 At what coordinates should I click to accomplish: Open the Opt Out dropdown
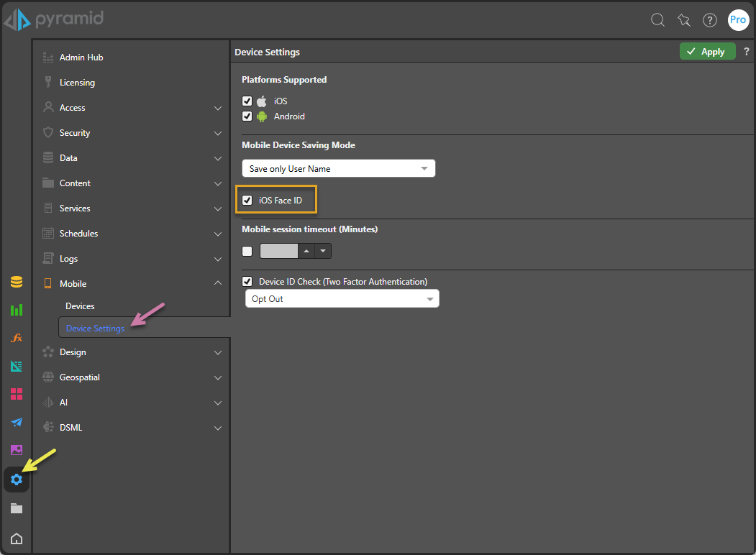click(342, 299)
